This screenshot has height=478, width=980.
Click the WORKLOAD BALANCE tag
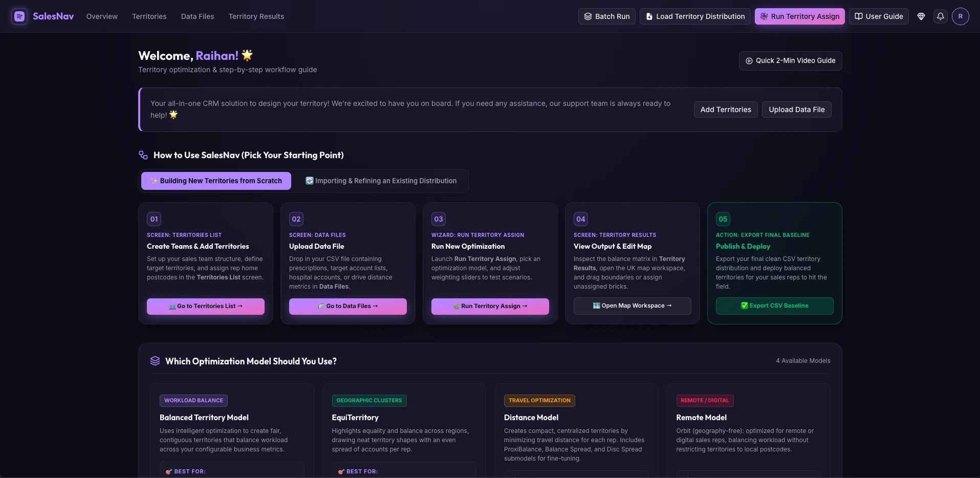(x=193, y=400)
